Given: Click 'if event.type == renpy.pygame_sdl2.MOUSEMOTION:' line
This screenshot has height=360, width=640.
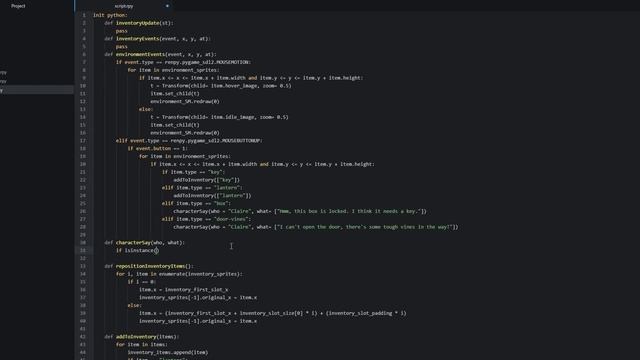Looking at the screenshot, I should point(183,62).
